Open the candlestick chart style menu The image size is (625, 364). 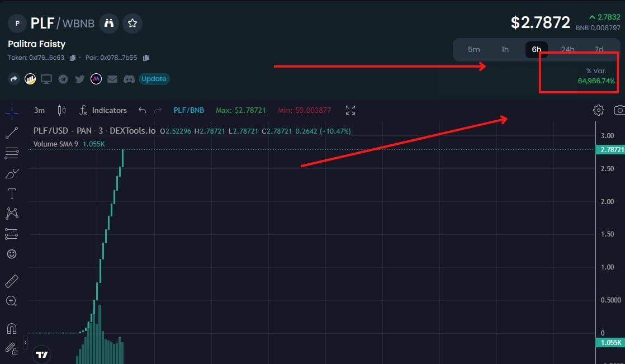(x=61, y=111)
